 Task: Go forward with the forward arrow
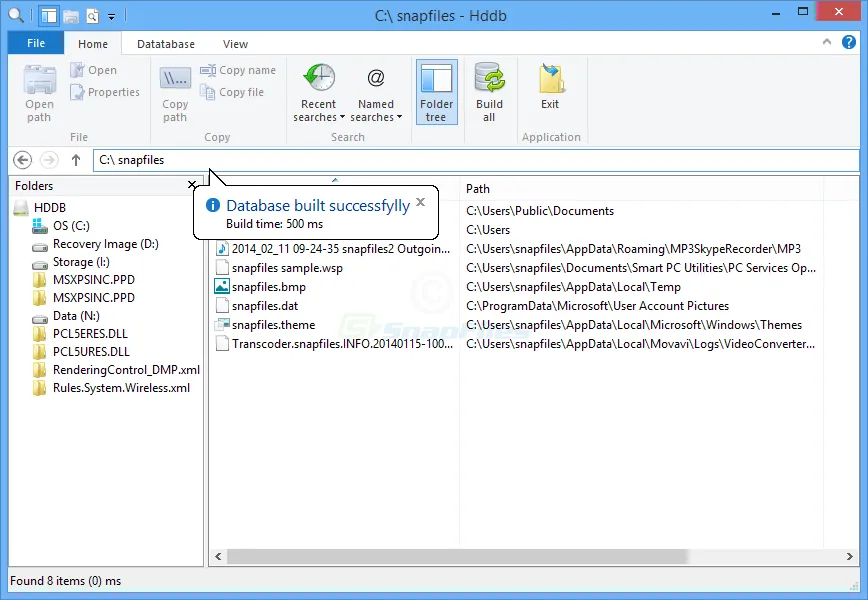49,160
